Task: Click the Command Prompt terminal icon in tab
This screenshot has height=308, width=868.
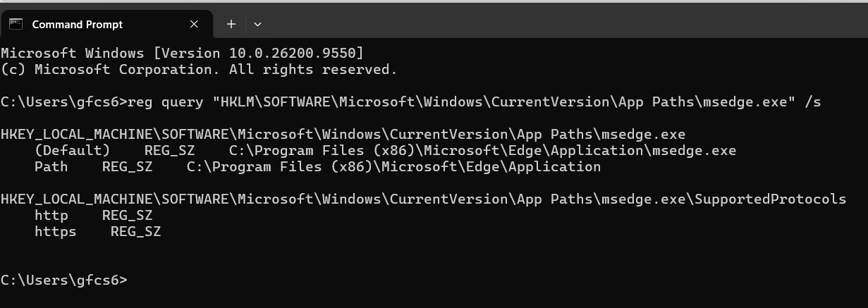Action: point(16,24)
